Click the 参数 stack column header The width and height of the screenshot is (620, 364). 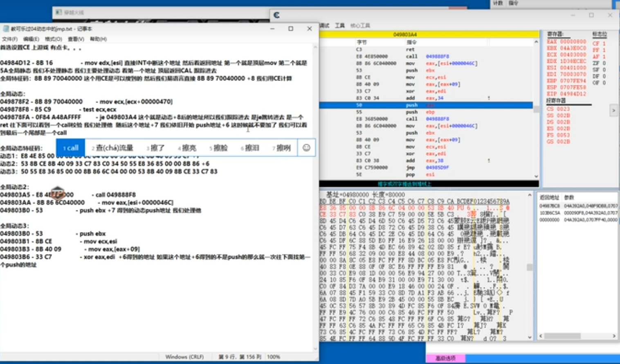[x=569, y=197]
